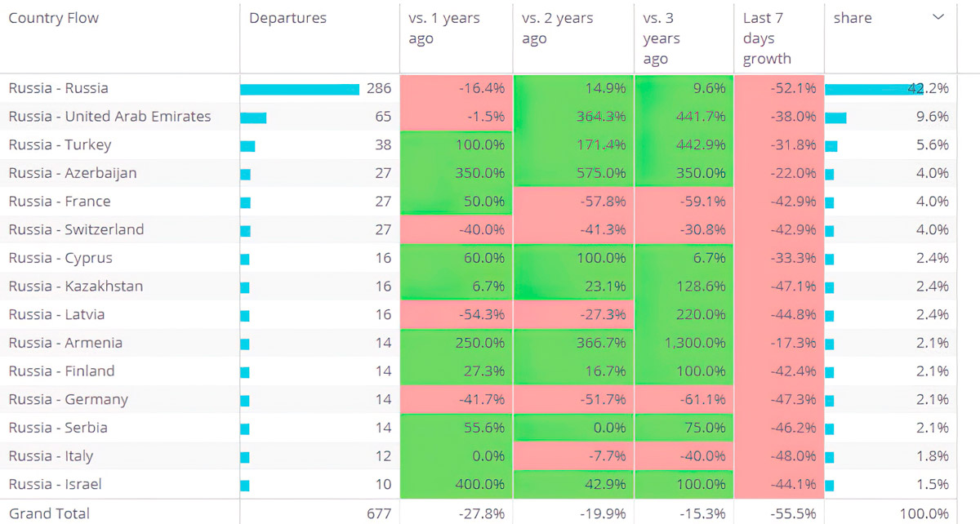
Task: Click the -16.4% red cell
Action: click(456, 88)
